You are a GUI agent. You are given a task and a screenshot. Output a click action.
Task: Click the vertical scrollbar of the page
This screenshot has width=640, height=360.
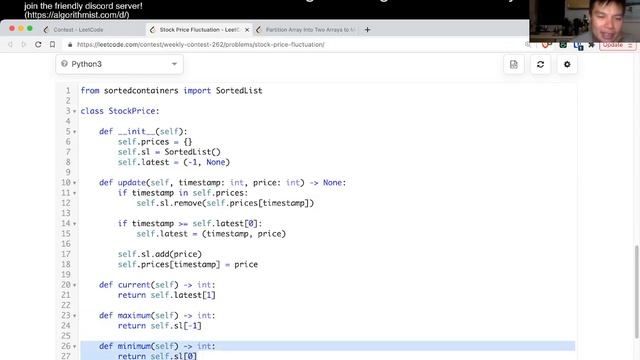(637, 292)
